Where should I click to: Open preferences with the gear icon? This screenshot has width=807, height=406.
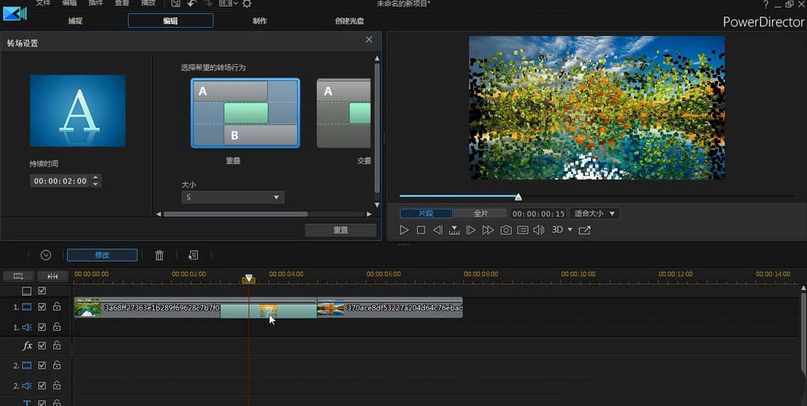tap(247, 4)
